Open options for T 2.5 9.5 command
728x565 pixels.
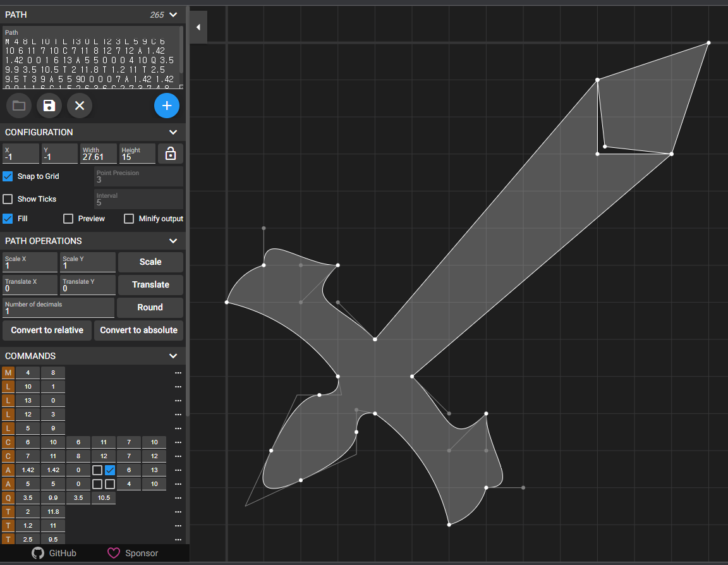point(178,540)
